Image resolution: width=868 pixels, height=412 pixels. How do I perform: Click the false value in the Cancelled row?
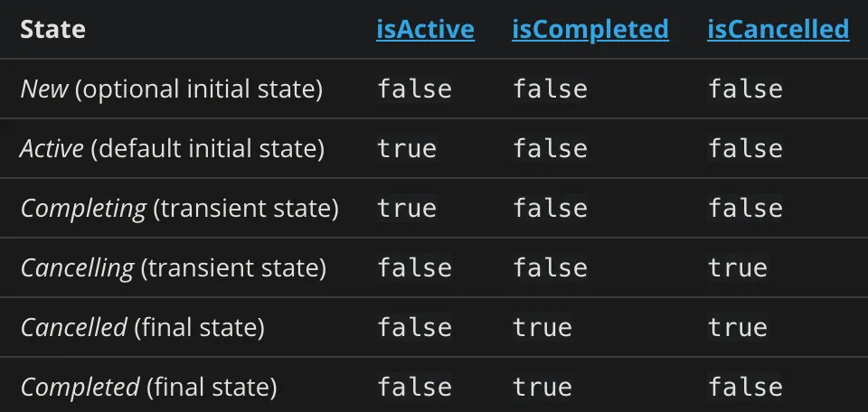pos(415,327)
